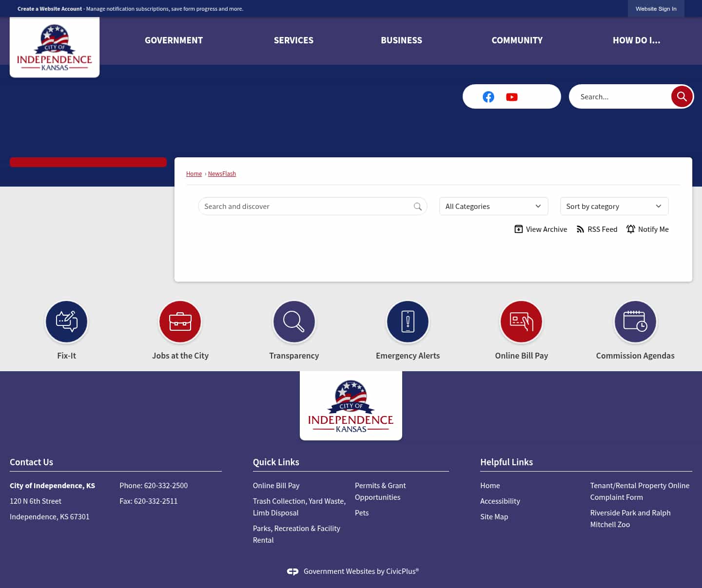Open the Emergency Alerts phone icon
Viewport: 702px width, 588px height.
point(408,322)
